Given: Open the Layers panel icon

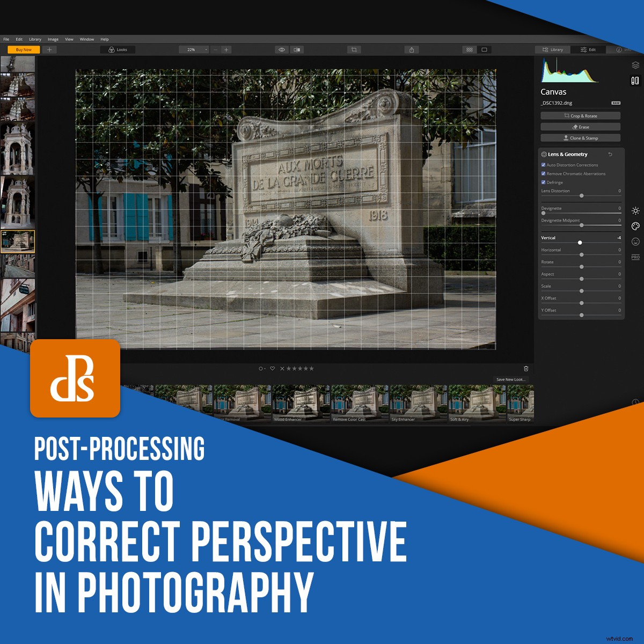Looking at the screenshot, I should pos(635,64).
